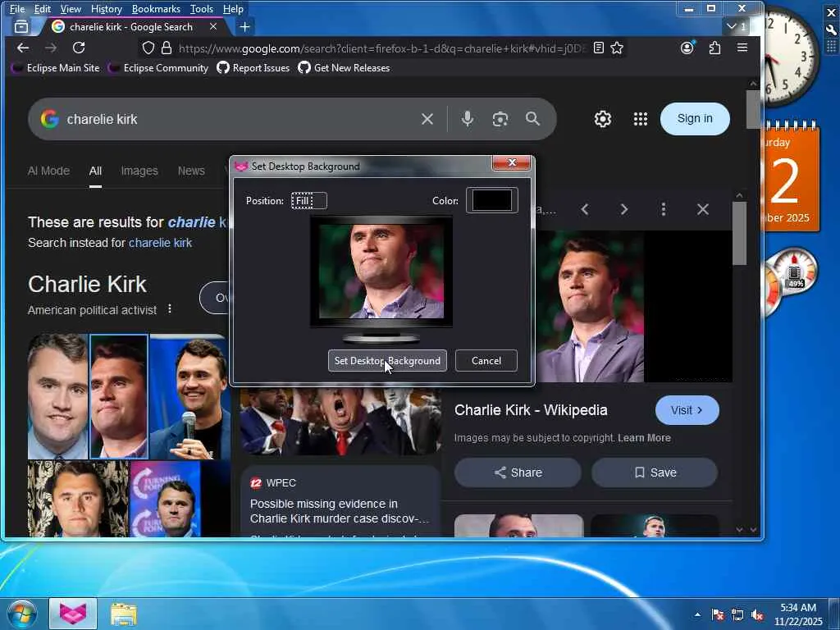The image size is (840, 630).
Task: Open Get New Releases bookmark
Action: (344, 68)
